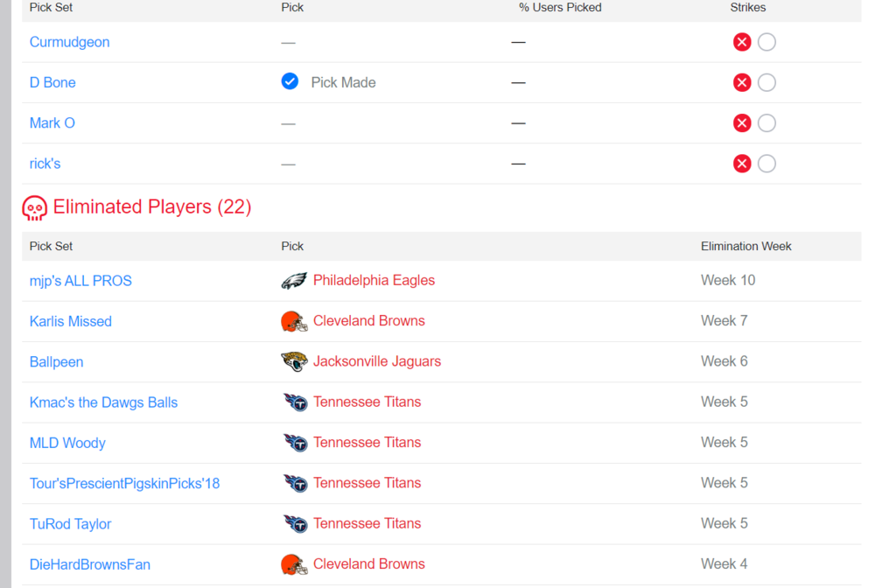Click the skull icon beside Eliminated Players
875x588 pixels.
(35, 208)
